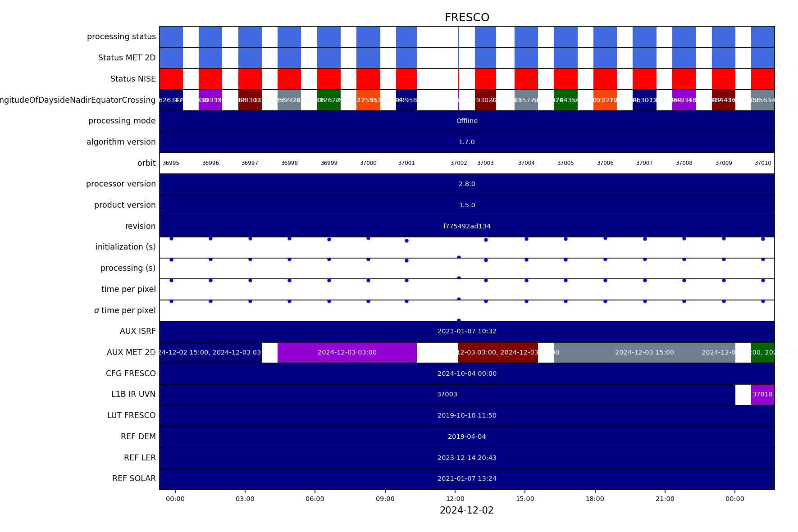This screenshot has height=532, width=798.
Task: Click the 'AUX MET 2D' row label
Action: pos(131,352)
